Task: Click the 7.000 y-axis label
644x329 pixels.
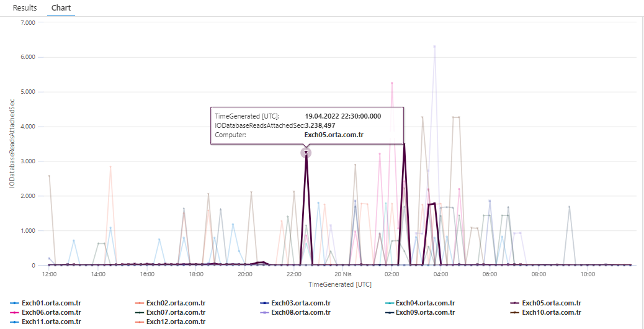Action: click(28, 22)
